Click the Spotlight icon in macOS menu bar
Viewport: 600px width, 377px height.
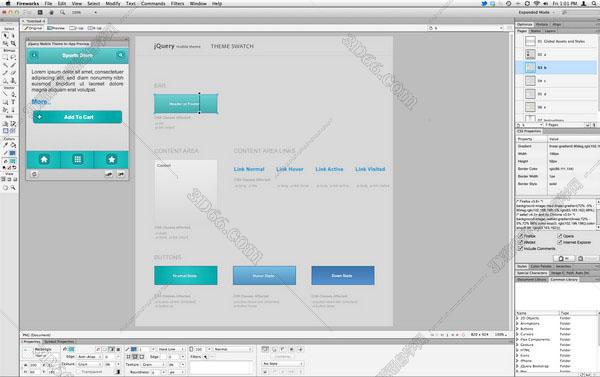594,3
